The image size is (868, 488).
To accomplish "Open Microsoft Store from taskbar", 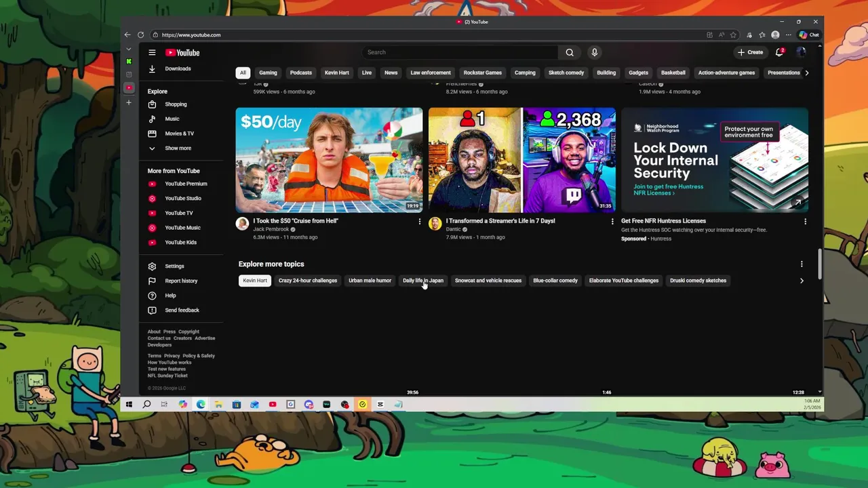I will coord(237,405).
